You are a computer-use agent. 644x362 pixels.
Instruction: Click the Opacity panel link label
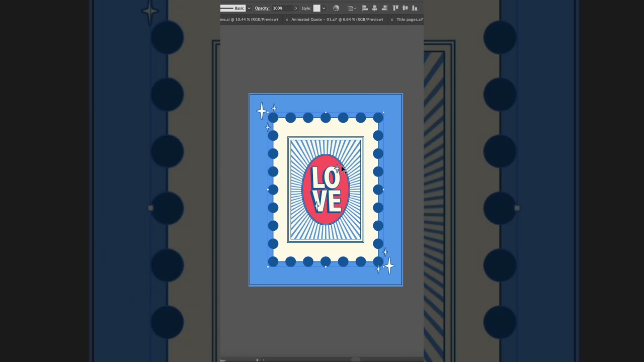pyautogui.click(x=262, y=8)
